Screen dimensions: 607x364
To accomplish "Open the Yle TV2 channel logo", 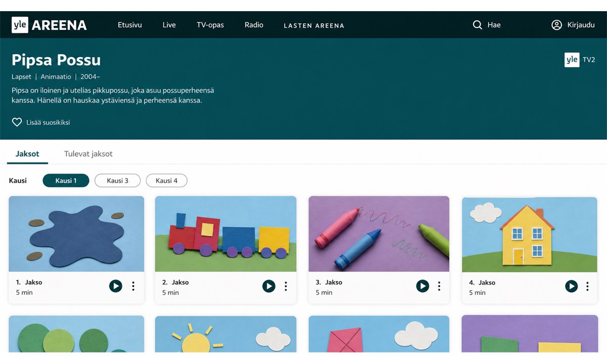I will click(x=580, y=60).
